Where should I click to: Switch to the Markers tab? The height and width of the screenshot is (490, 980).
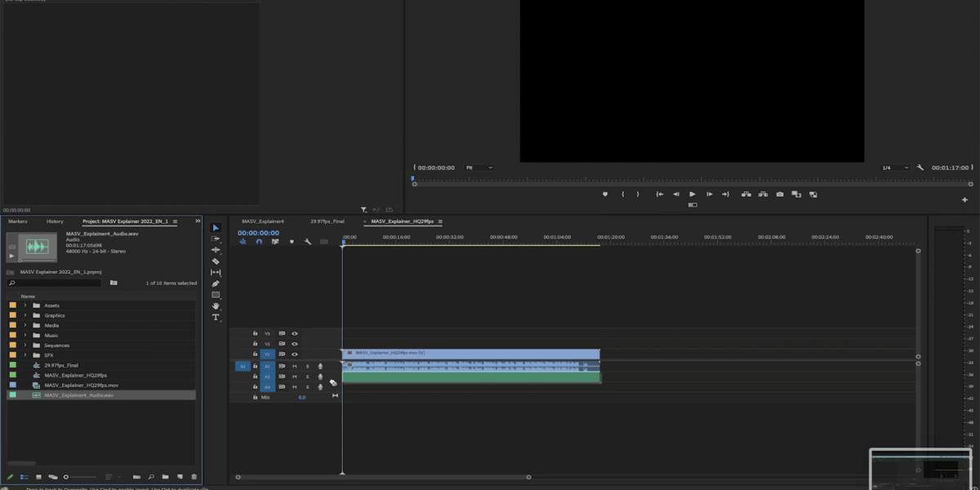click(18, 221)
